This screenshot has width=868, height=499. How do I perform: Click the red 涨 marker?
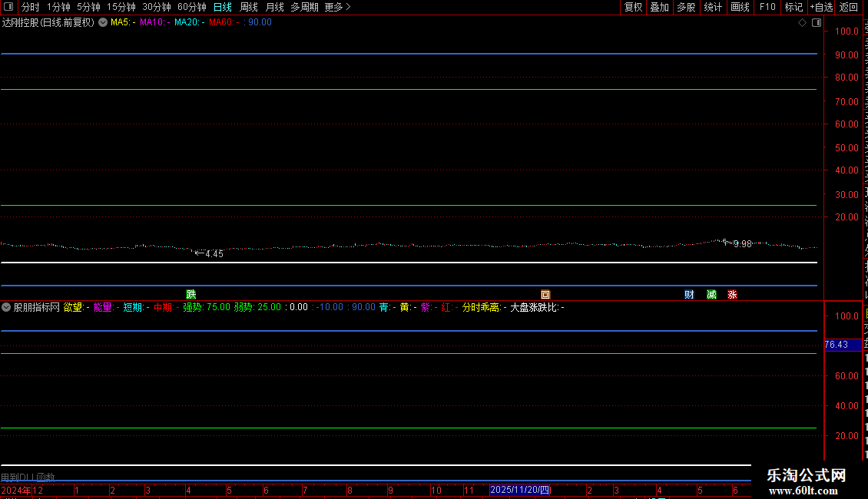click(x=732, y=294)
